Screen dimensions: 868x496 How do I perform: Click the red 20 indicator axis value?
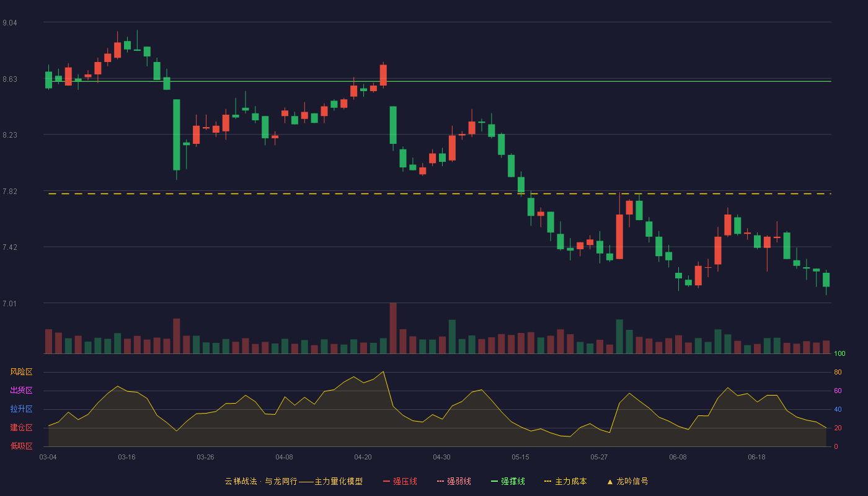point(838,428)
